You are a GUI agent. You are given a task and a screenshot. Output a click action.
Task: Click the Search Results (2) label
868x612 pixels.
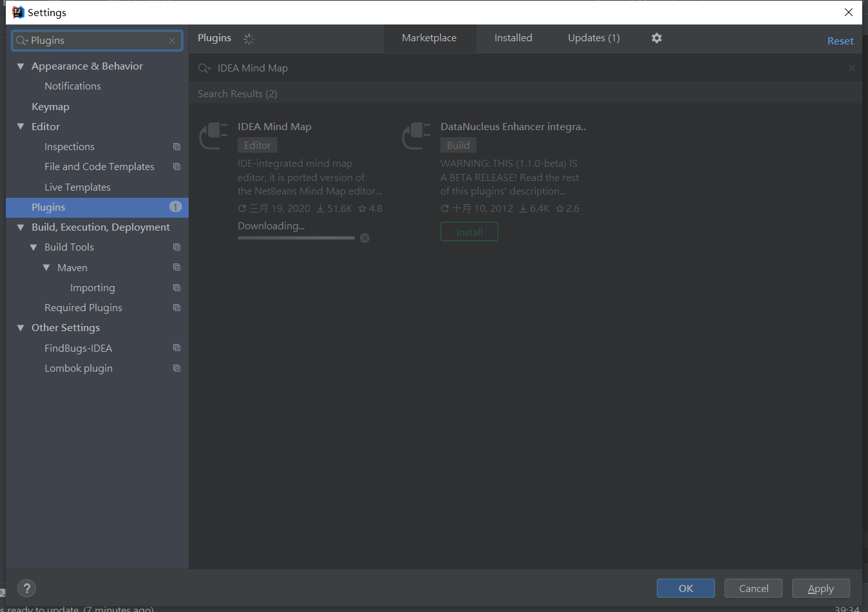[x=238, y=94]
